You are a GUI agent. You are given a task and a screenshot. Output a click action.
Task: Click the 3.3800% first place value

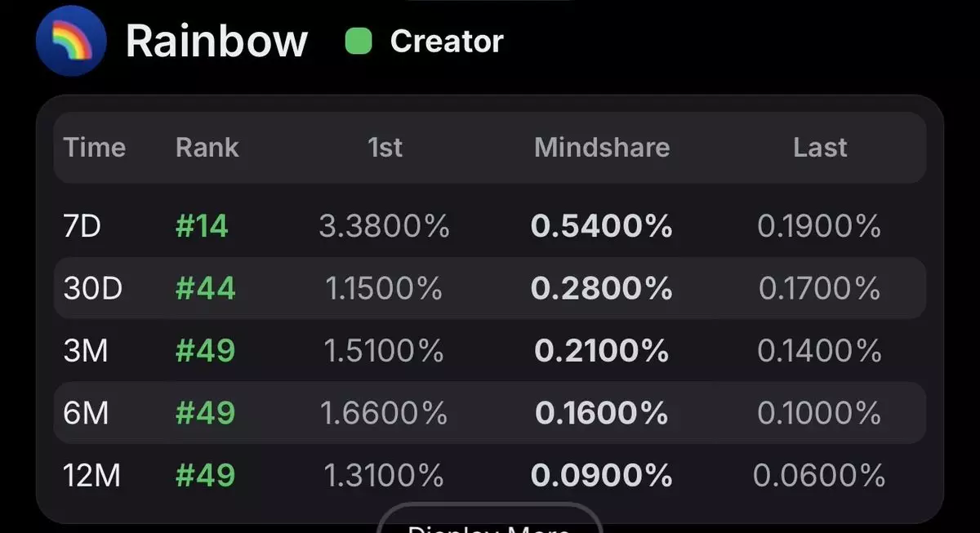coord(384,226)
